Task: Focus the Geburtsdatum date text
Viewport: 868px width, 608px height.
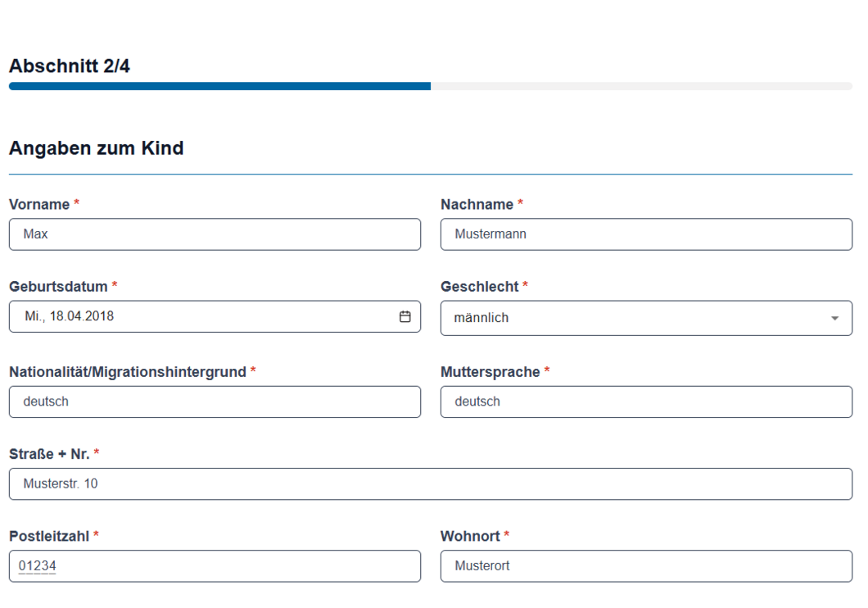Action: (70, 316)
